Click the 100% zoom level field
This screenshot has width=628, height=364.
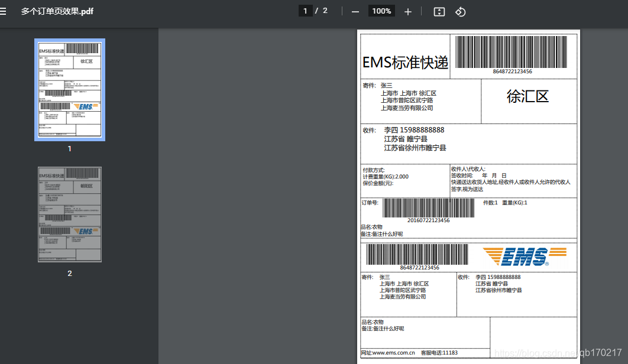pos(381,11)
